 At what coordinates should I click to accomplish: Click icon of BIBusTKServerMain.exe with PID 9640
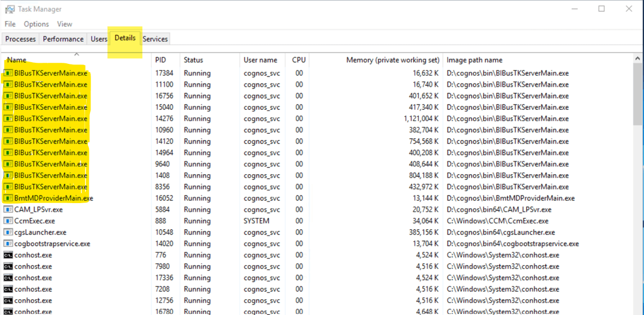[x=8, y=164]
